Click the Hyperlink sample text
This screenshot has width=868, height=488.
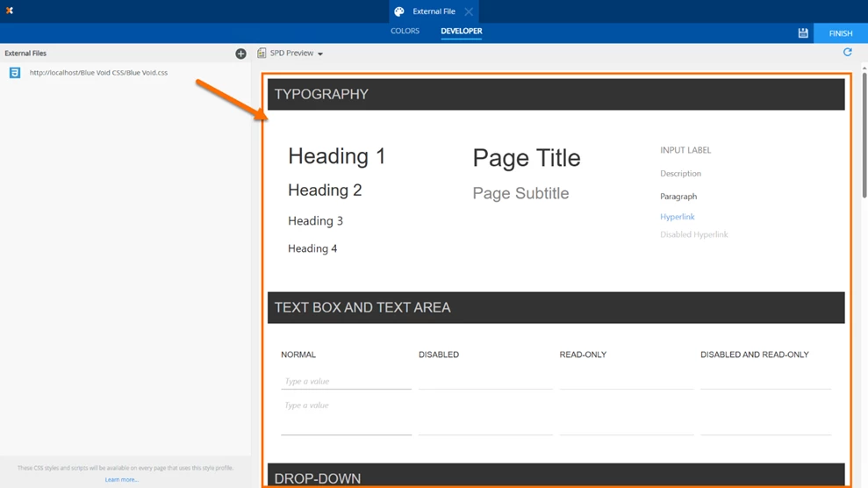(677, 216)
